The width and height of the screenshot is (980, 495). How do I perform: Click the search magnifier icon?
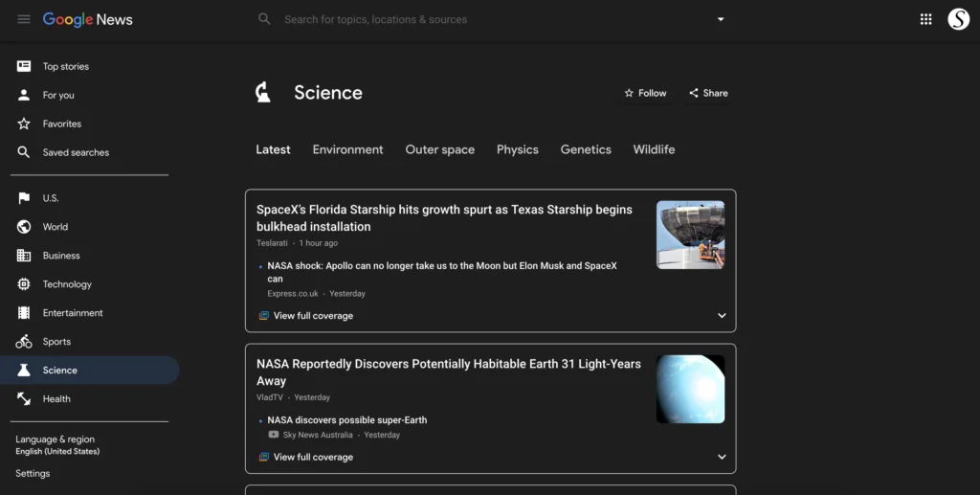coord(264,19)
